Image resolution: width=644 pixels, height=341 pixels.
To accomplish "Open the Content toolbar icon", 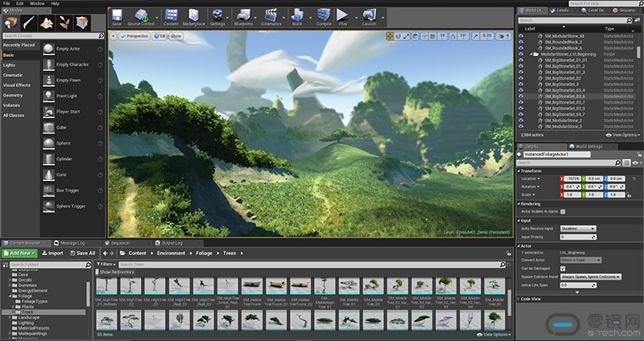I will coord(171,17).
